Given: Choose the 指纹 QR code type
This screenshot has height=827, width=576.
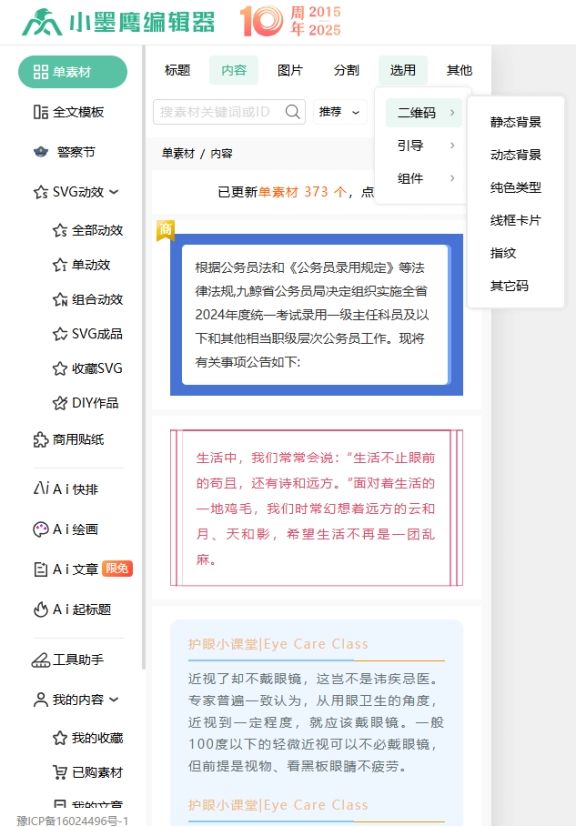Looking at the screenshot, I should click(x=503, y=253).
